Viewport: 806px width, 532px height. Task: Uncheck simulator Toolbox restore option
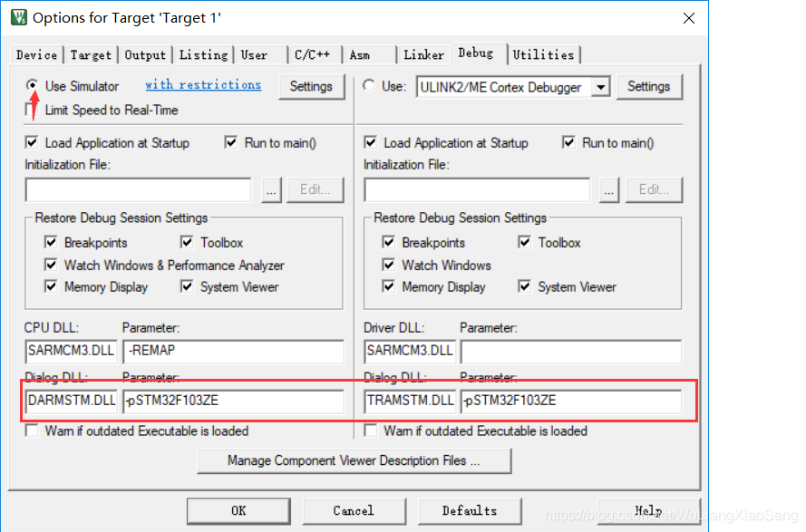pyautogui.click(x=187, y=242)
